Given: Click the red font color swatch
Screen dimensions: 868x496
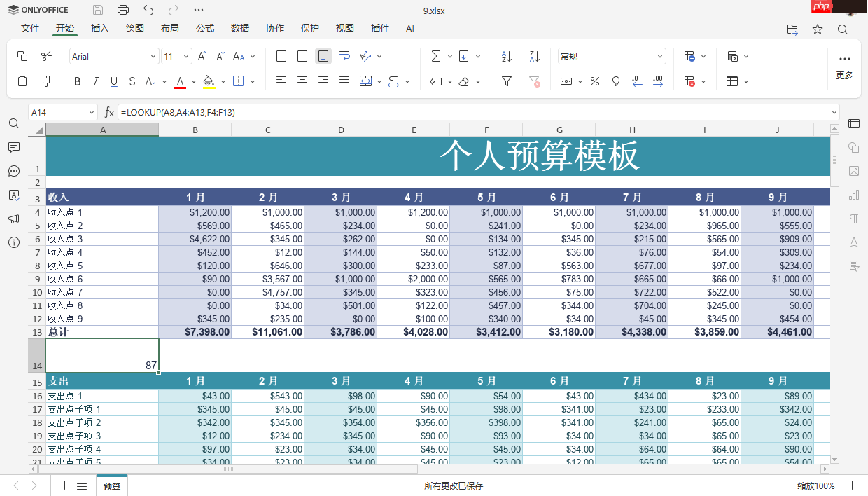Looking at the screenshot, I should tap(180, 82).
